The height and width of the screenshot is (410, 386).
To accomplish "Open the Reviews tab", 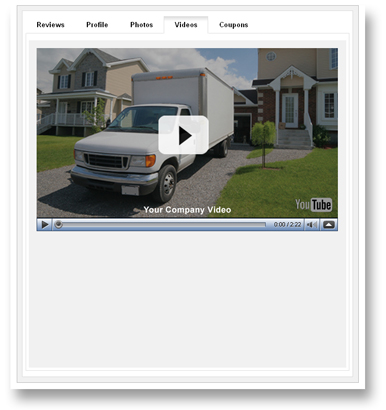I will pyautogui.click(x=50, y=25).
